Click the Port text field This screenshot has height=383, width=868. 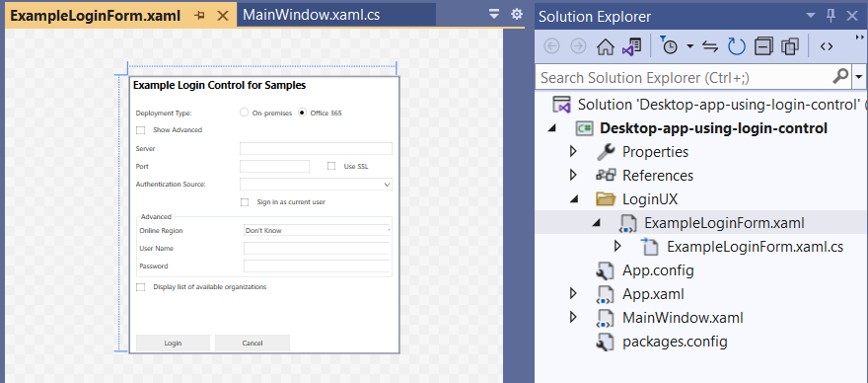pos(274,166)
